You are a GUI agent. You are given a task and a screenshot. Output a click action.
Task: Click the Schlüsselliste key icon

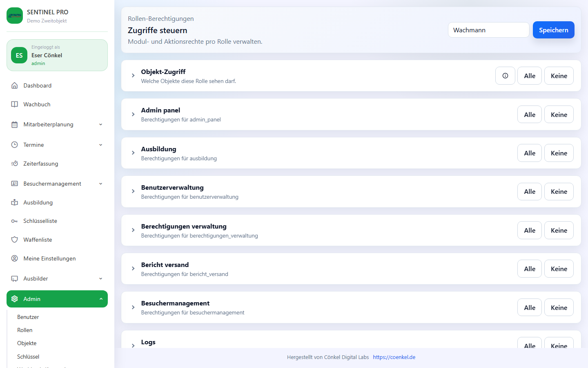coord(15,221)
